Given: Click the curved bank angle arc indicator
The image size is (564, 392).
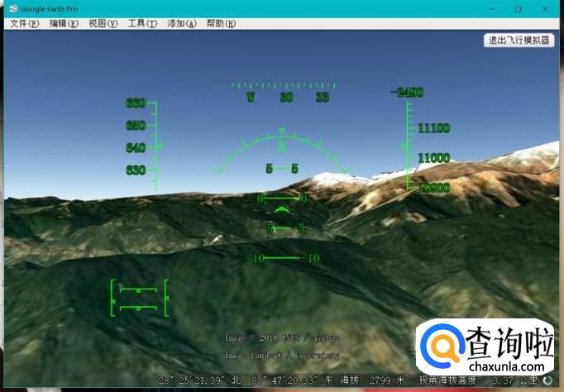Looking at the screenshot, I should pos(281,149).
